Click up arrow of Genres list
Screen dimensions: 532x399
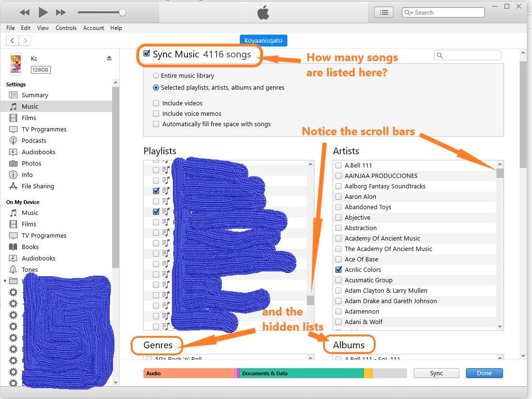click(x=310, y=358)
